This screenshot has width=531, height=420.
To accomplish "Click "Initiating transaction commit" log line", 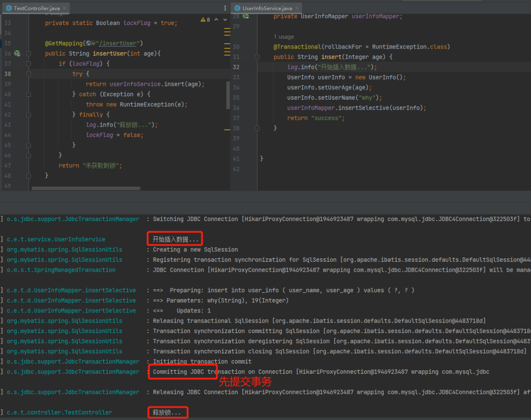I will click(202, 362).
